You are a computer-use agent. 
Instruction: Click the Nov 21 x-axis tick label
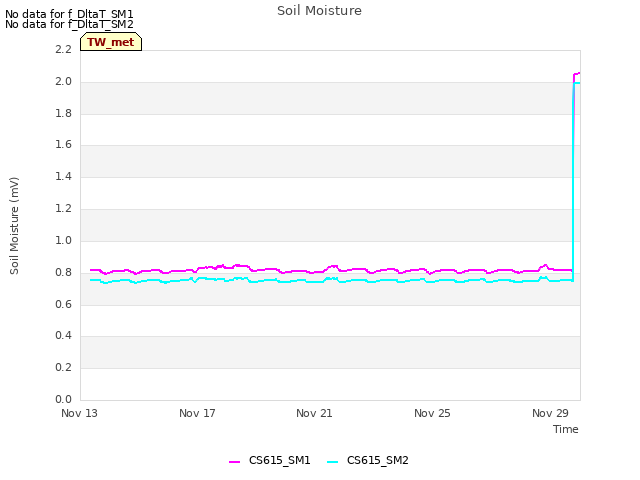coord(314,413)
